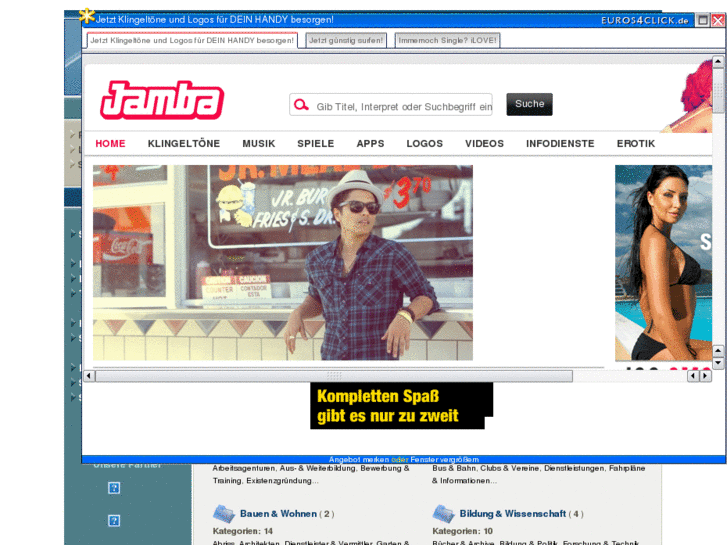Click 'Kategorien: 10' text
727x545 pixels.
tap(462, 531)
